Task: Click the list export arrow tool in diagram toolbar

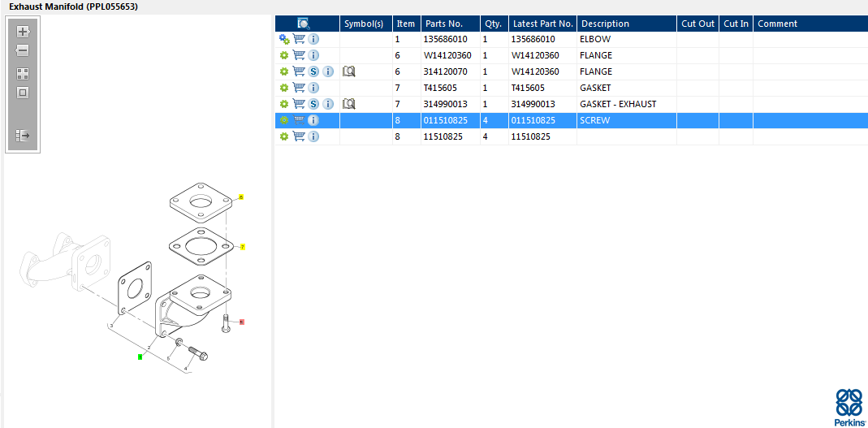Action: point(23,135)
